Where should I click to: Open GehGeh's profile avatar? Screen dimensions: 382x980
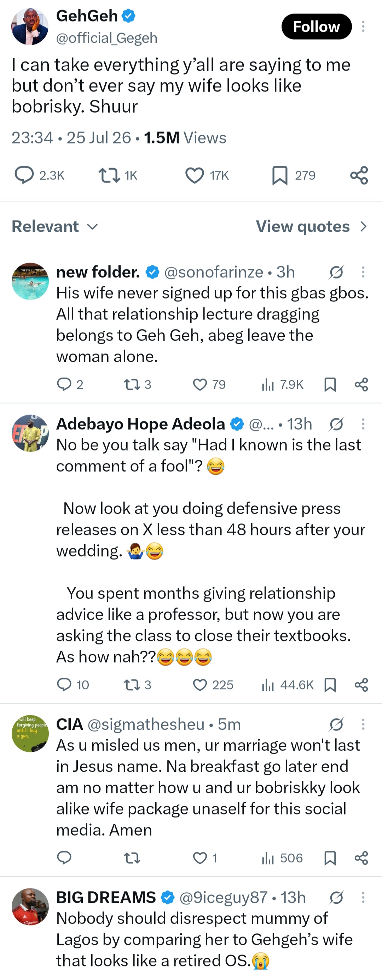[30, 26]
